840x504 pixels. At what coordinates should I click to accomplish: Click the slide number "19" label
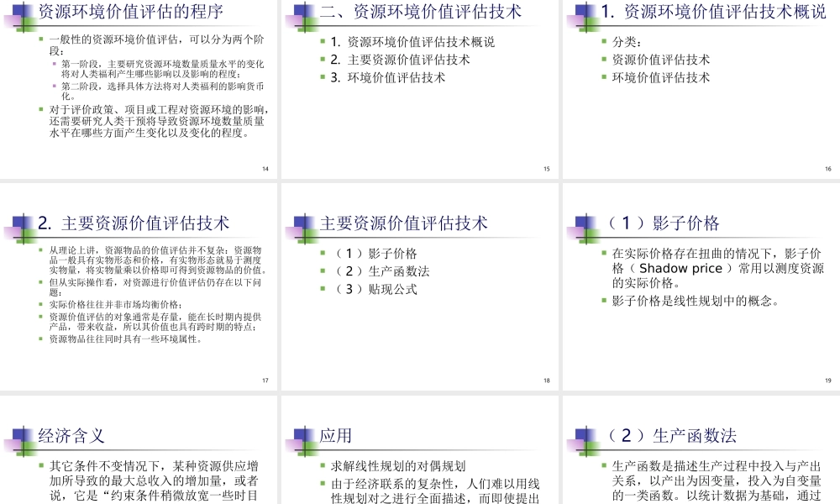[827, 381]
